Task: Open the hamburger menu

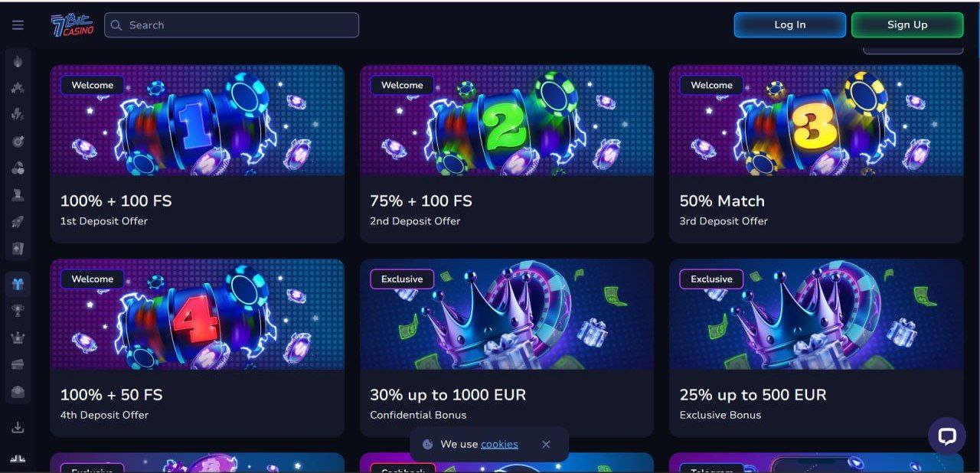Action: tap(18, 25)
